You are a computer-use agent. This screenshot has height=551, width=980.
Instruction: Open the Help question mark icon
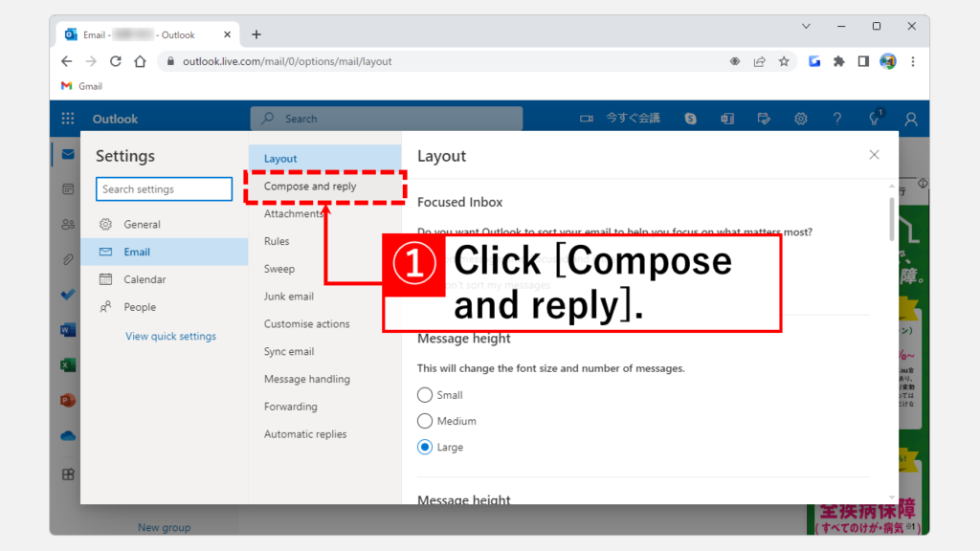pos(836,119)
